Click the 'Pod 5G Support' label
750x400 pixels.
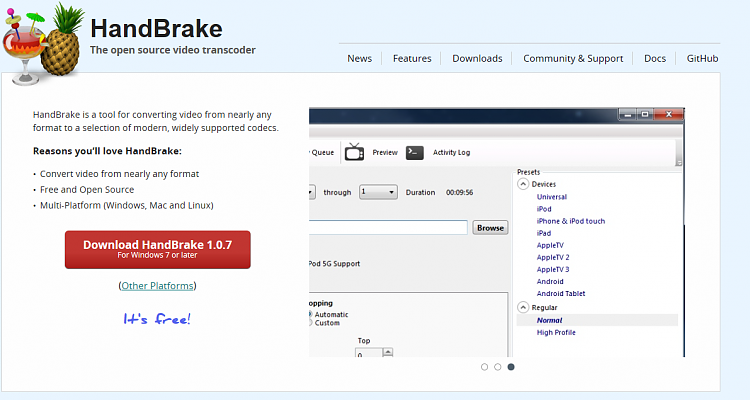(x=334, y=264)
